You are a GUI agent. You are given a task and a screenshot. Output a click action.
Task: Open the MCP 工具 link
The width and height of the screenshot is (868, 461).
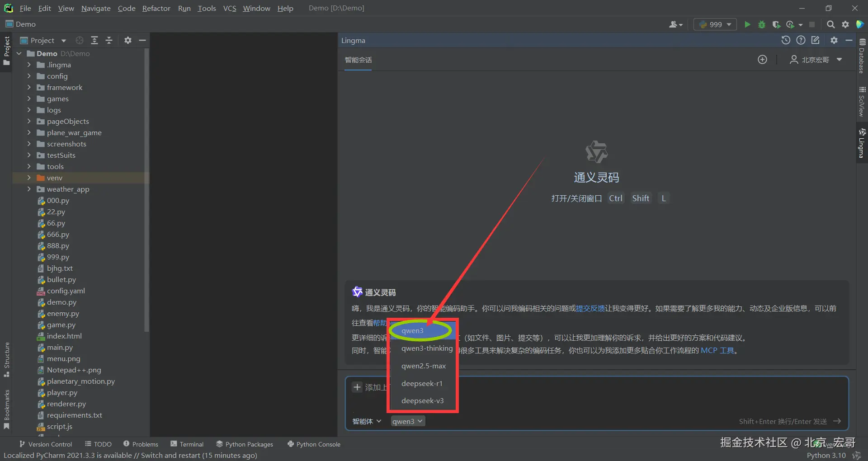point(717,350)
